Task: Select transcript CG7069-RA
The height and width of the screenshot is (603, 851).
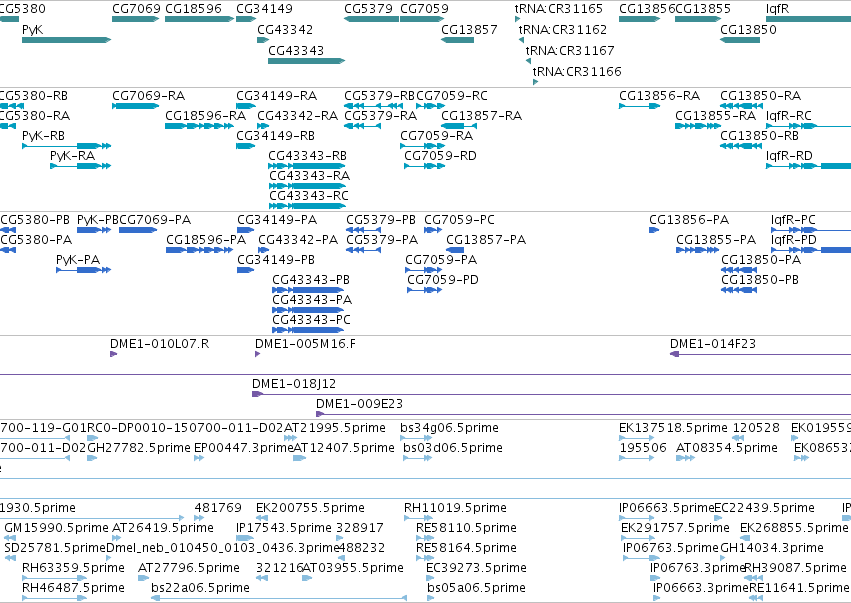Action: tap(136, 106)
